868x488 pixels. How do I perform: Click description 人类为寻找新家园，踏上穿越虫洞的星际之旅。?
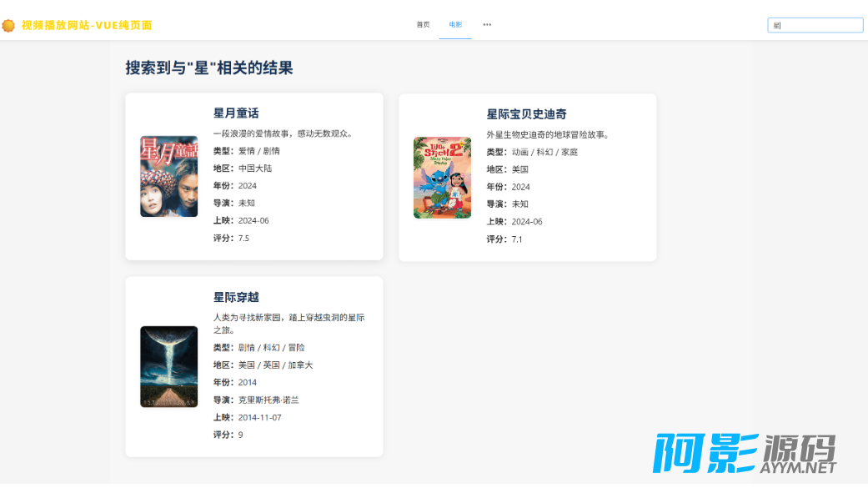[x=289, y=324]
